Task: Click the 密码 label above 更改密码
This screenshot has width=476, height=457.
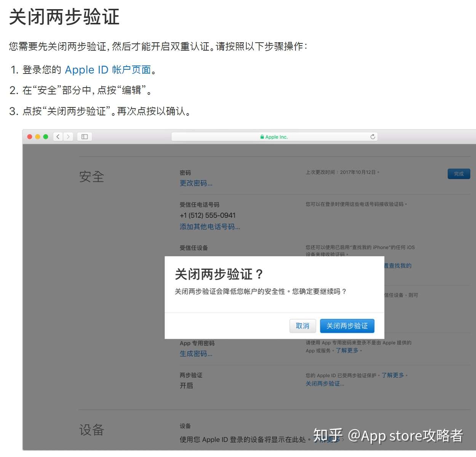Action: click(185, 173)
